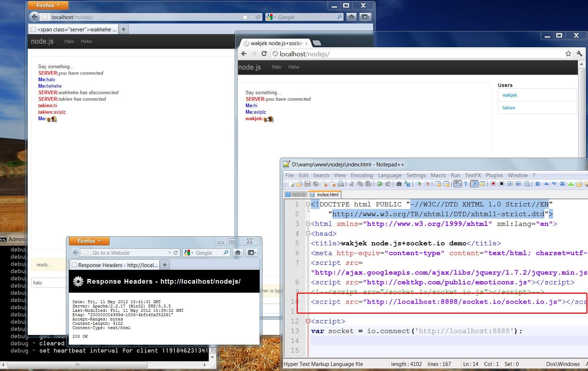Click the Halo link in Firefox page navbar

tap(69, 42)
